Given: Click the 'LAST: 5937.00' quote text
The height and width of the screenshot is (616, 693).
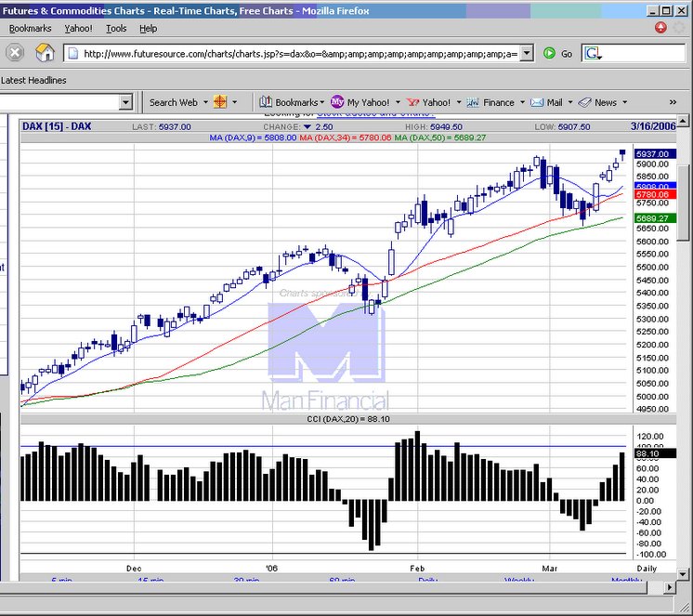Looking at the screenshot, I should coord(162,127).
